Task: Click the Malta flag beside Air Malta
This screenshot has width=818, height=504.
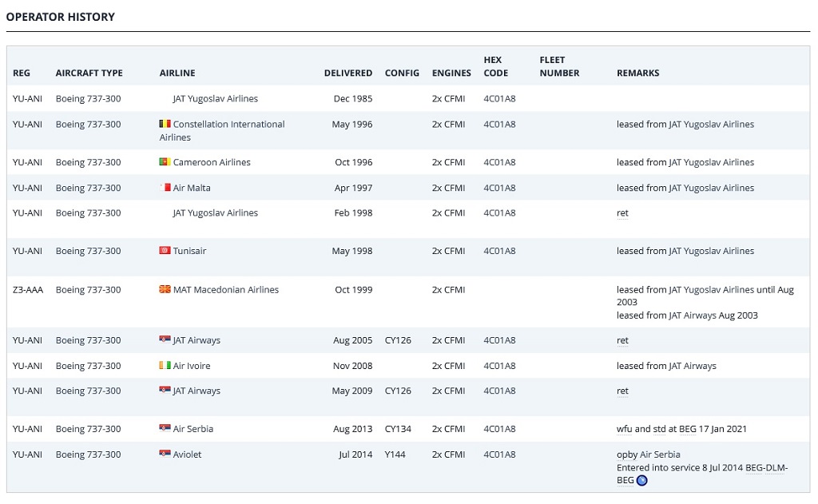Action: [165, 188]
